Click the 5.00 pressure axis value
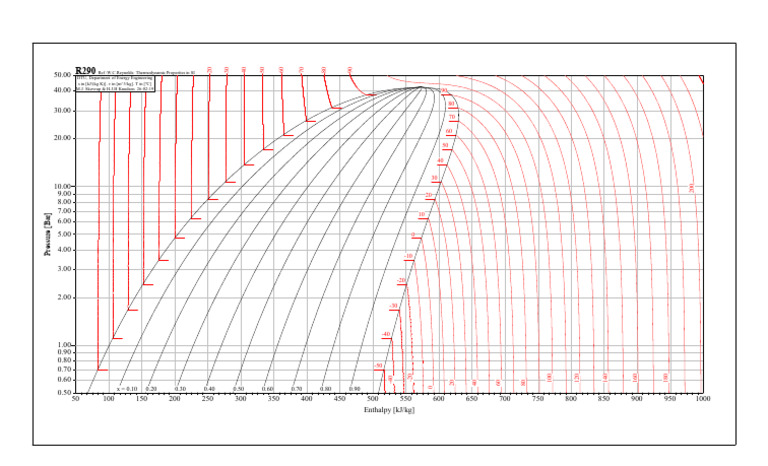Viewport: 768px width, 466px height. tap(64, 234)
